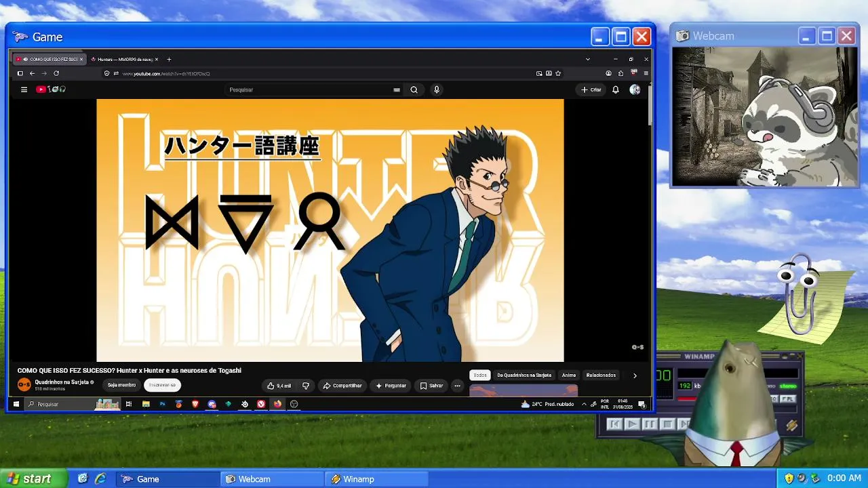
Task: Open the inner Windows Start button
Action: click(x=16, y=404)
